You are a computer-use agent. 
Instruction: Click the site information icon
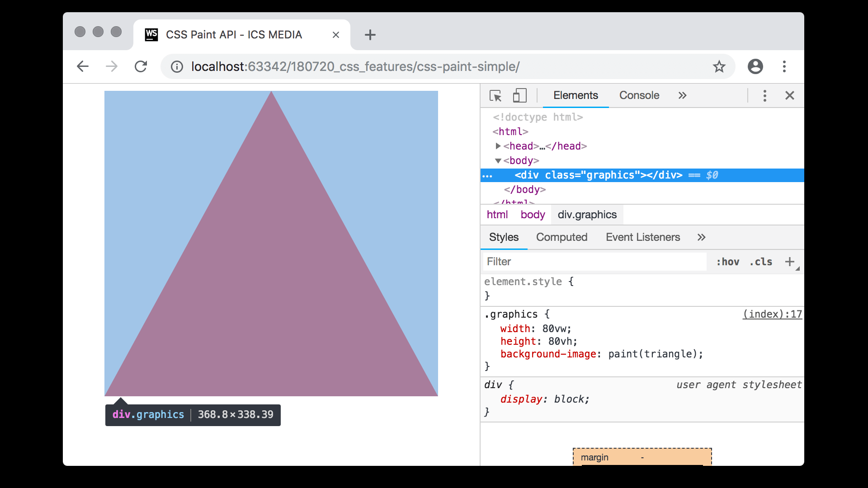(177, 67)
